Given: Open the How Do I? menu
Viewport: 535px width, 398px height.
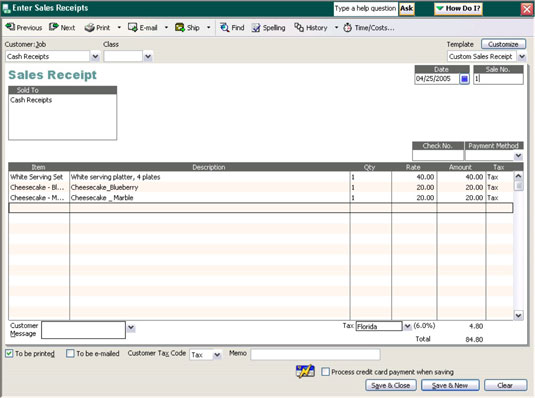Looking at the screenshot, I should tap(458, 9).
